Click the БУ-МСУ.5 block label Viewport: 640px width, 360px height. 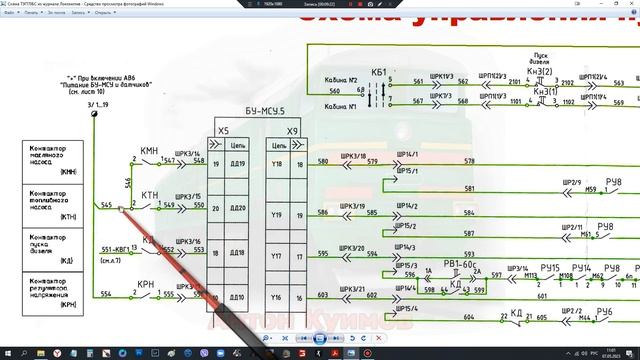(x=265, y=111)
